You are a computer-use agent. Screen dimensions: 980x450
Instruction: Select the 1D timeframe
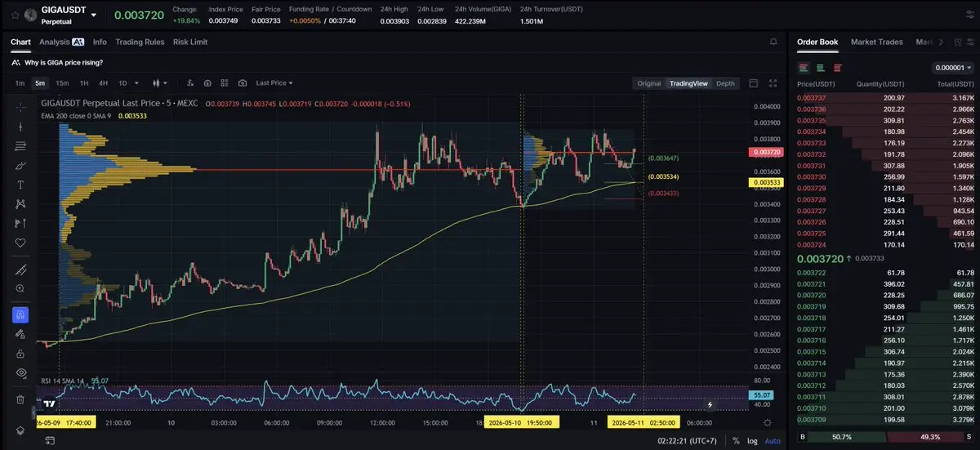click(122, 83)
